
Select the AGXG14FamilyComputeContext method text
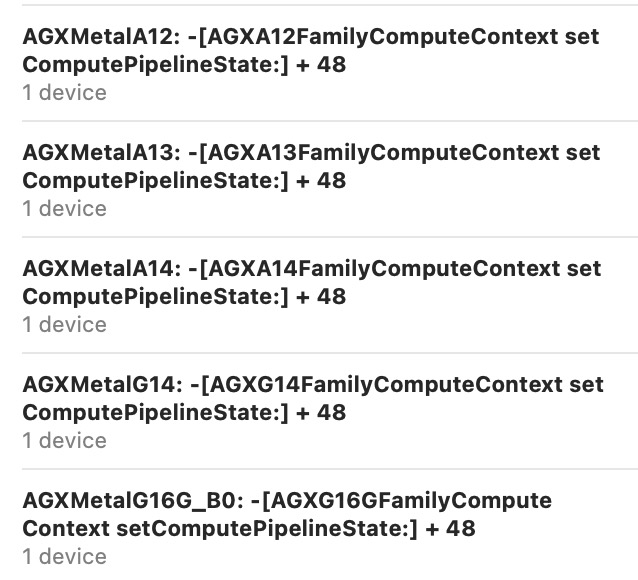pyautogui.click(x=390, y=386)
